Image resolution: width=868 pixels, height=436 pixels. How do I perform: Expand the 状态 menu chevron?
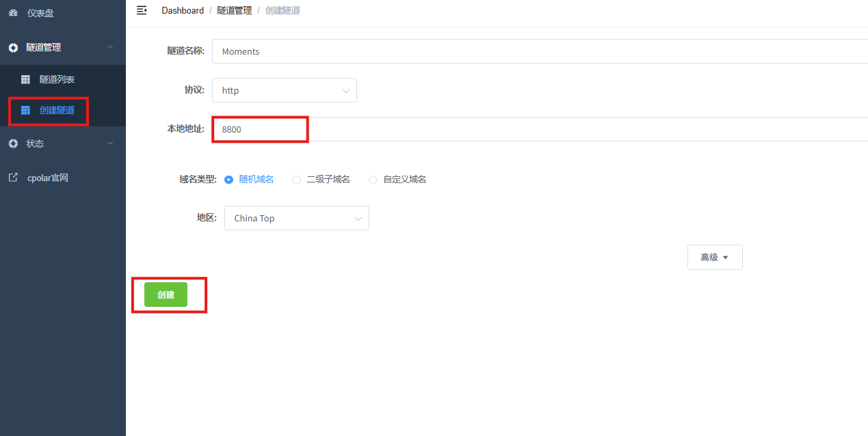[111, 144]
